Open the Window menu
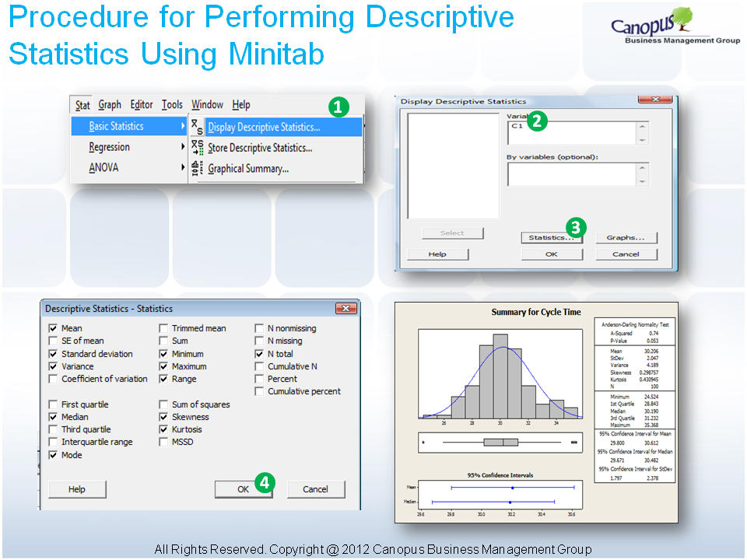This screenshot has height=560, width=747. click(207, 105)
